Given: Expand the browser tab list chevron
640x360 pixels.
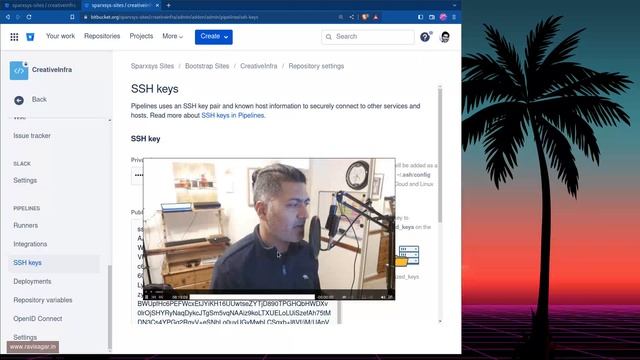Looking at the screenshot, I should (x=454, y=5).
